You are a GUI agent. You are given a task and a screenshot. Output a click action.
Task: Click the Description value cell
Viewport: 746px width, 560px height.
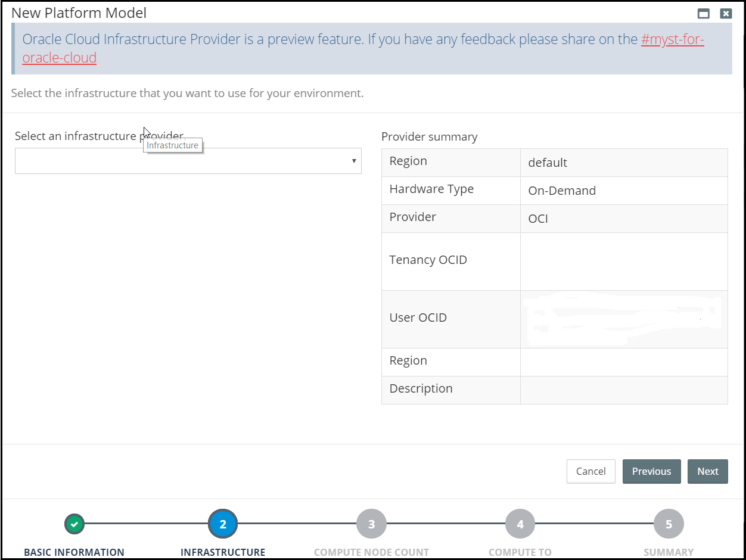(623, 390)
